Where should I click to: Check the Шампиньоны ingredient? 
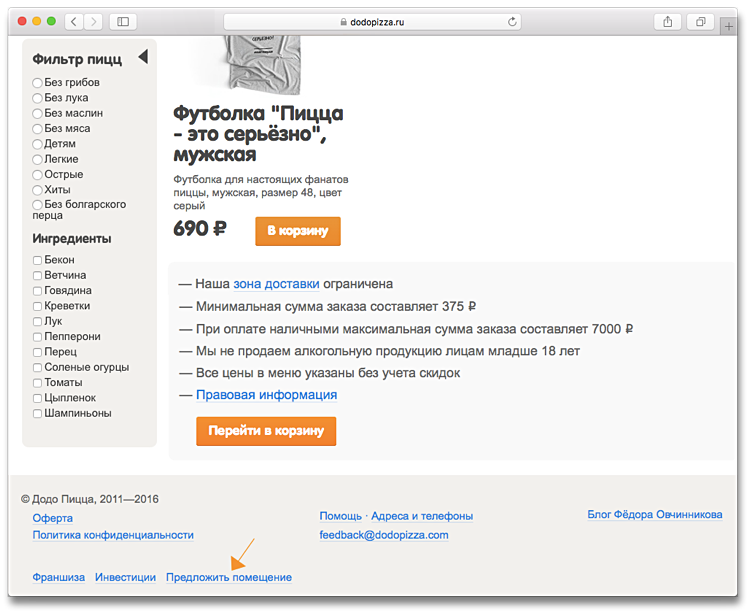[x=37, y=413]
